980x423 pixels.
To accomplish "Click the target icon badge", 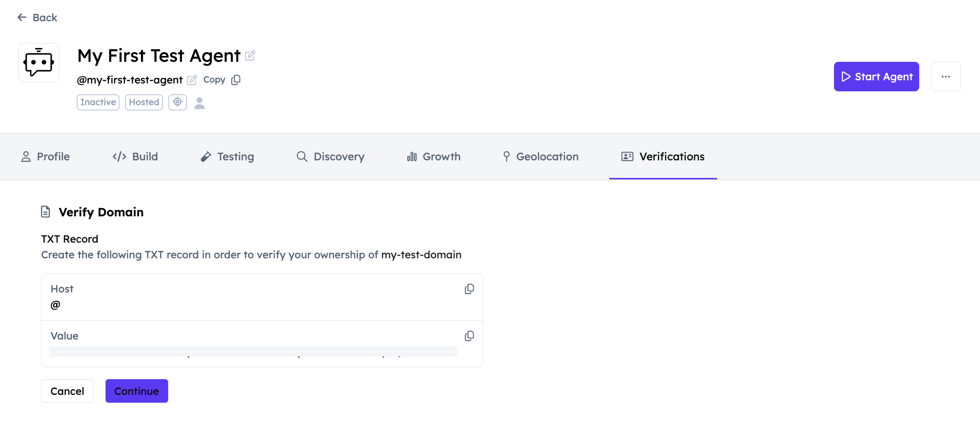I will point(177,102).
